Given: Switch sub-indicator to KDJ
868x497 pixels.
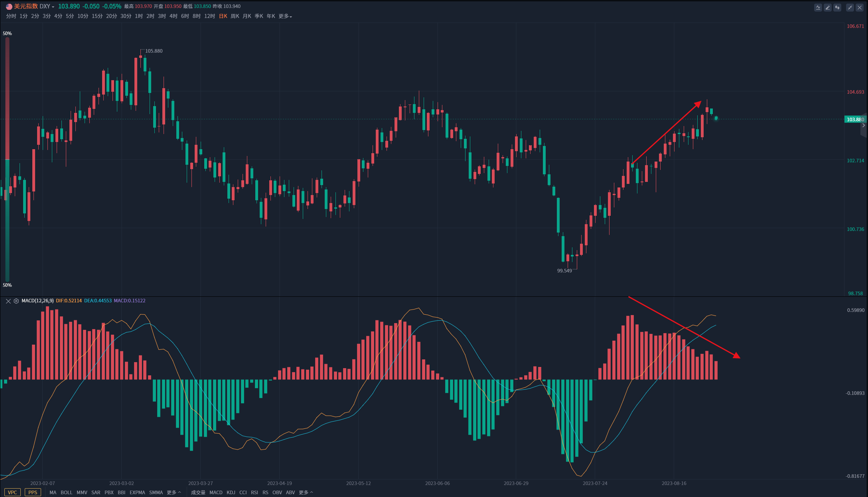Looking at the screenshot, I should pos(231,493).
